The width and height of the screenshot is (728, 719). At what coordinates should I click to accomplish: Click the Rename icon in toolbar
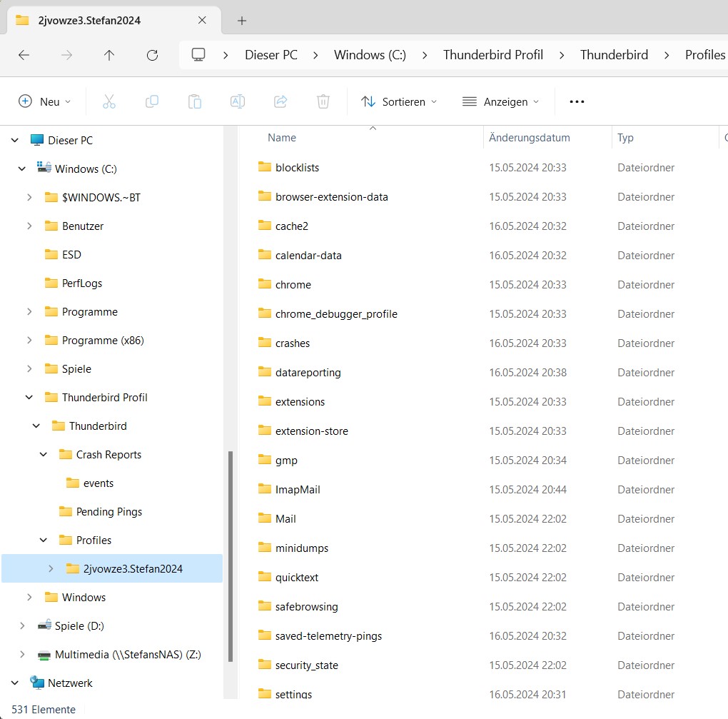coord(237,101)
